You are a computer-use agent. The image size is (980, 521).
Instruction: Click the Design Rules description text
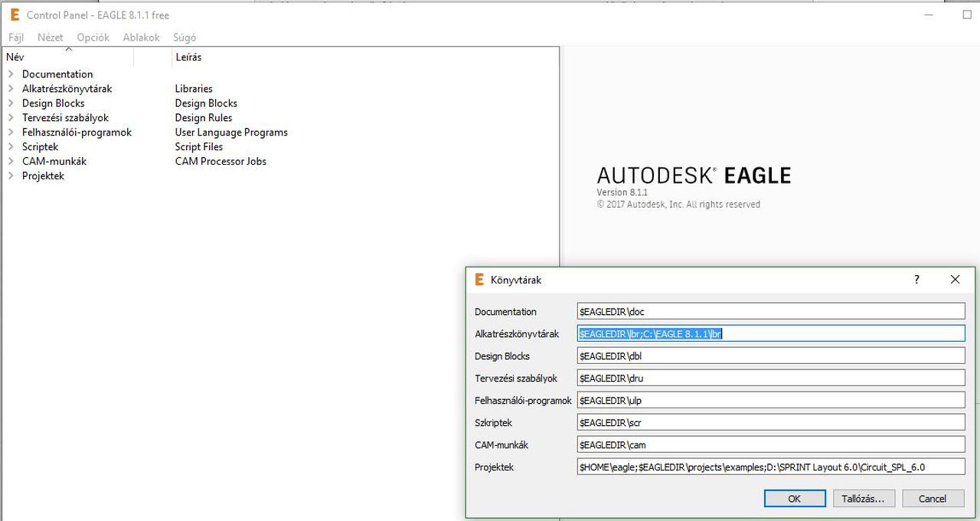pos(204,118)
